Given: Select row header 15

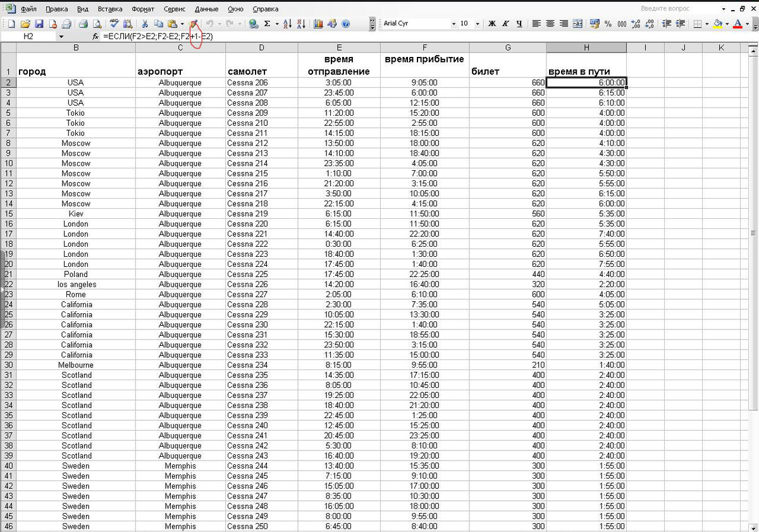Looking at the screenshot, I should click(x=8, y=214).
